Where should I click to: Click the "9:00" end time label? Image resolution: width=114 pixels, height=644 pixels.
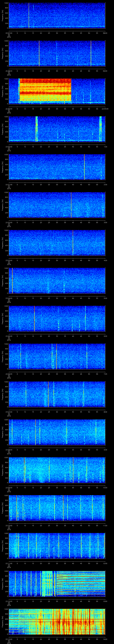105,450
